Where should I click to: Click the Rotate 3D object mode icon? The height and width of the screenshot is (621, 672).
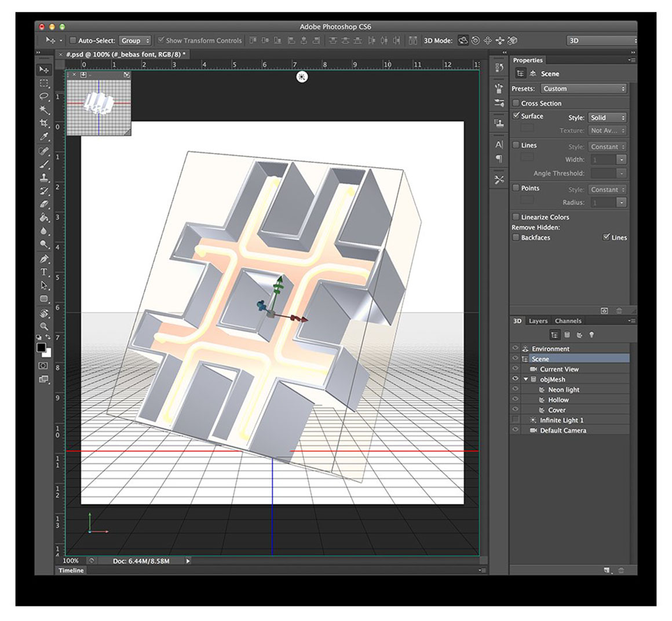click(x=463, y=41)
